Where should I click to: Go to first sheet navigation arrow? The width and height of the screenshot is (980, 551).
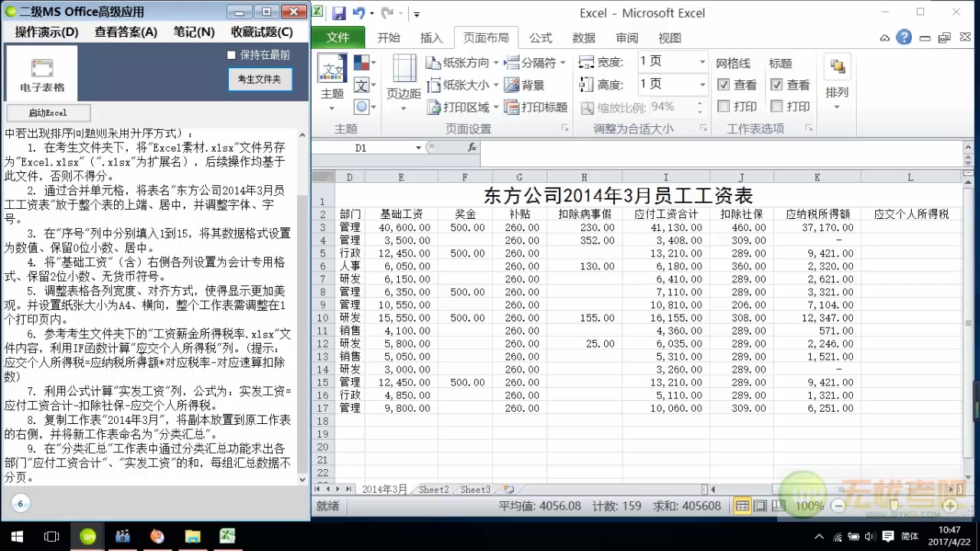click(318, 489)
